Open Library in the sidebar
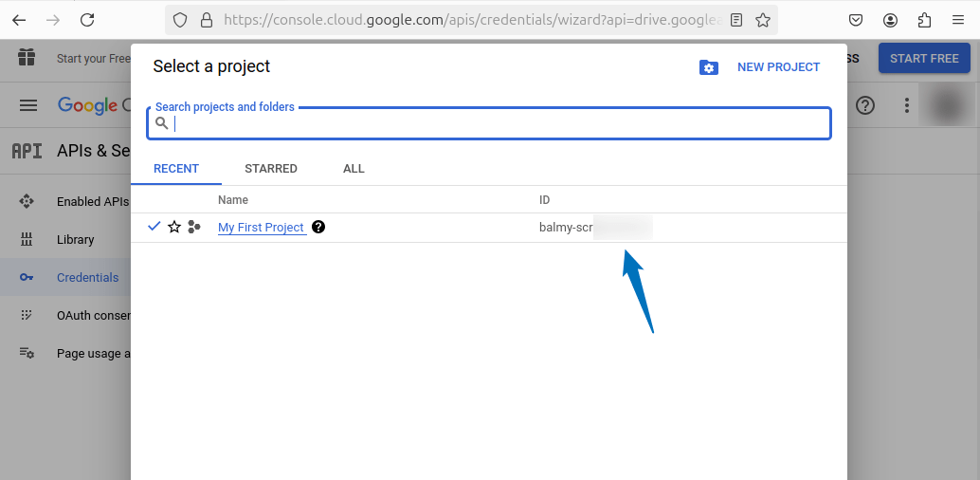 pyautogui.click(x=75, y=240)
